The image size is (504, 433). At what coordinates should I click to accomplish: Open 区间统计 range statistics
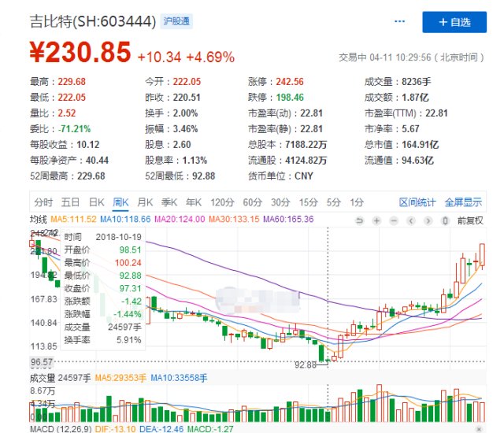coord(417,202)
